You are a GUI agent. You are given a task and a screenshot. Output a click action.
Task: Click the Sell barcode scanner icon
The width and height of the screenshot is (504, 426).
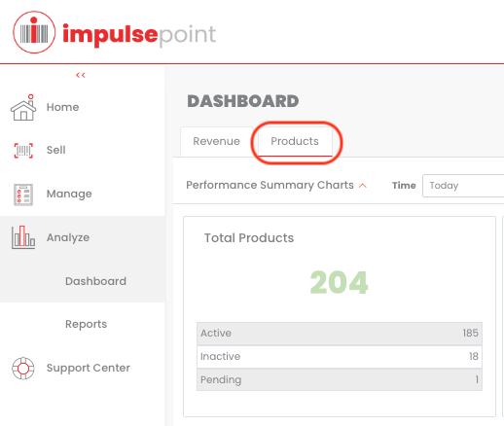pos(23,151)
